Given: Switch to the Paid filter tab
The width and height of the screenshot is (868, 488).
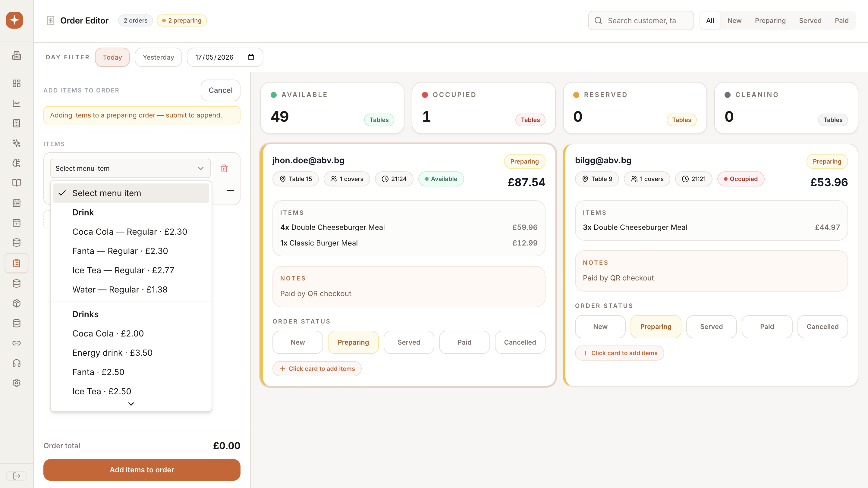Looking at the screenshot, I should click(842, 20).
